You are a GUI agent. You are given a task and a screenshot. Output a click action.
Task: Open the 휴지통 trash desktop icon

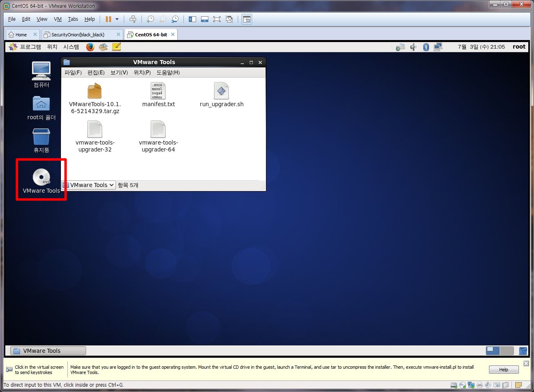click(x=41, y=140)
